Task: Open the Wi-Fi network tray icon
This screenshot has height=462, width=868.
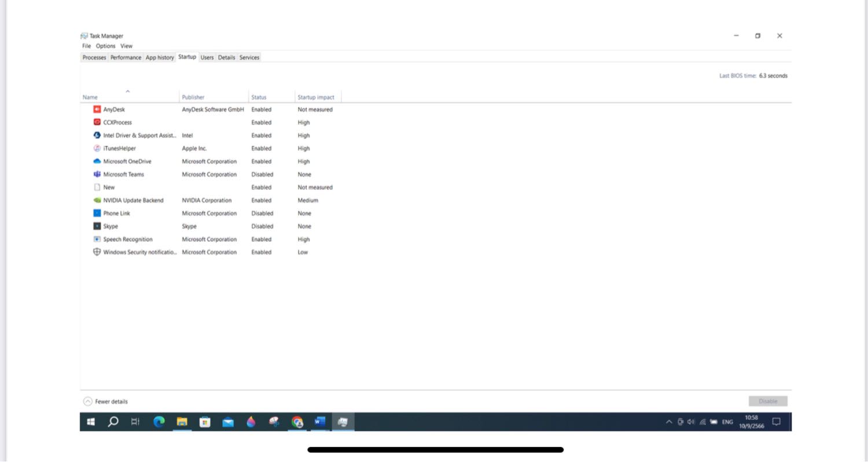Action: coord(703,422)
